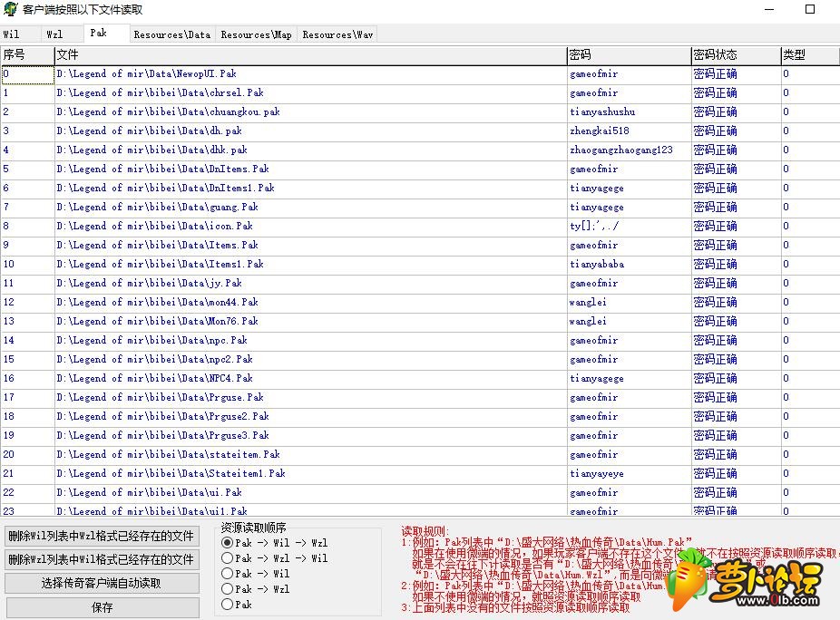The image size is (840, 620).
Task: Open the Wzl tab
Action: tap(63, 34)
